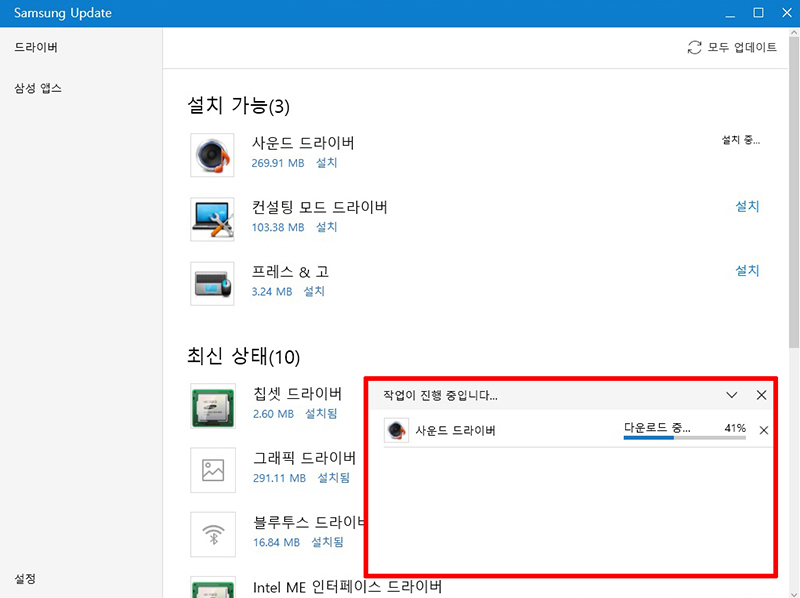Click the 모두 업데이트 text button
800x598 pixels.
[x=742, y=47]
